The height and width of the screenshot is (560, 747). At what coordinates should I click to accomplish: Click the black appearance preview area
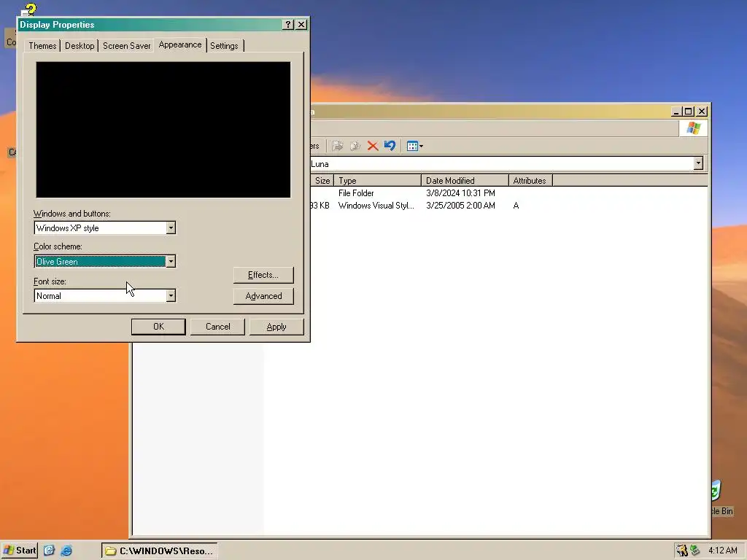[163, 130]
